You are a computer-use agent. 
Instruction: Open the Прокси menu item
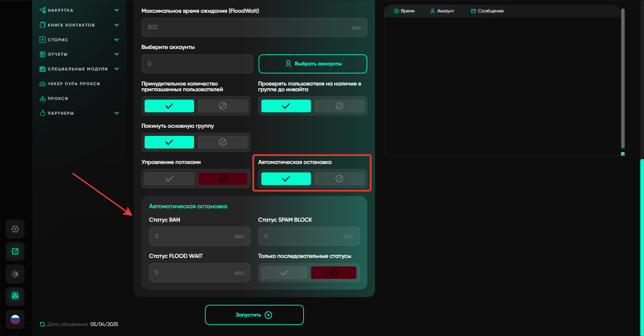tap(58, 99)
